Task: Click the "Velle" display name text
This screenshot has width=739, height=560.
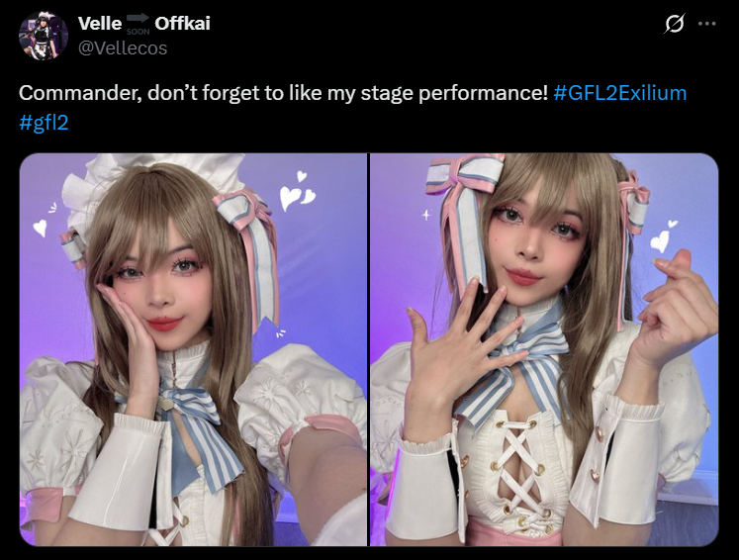Action: coord(100,24)
